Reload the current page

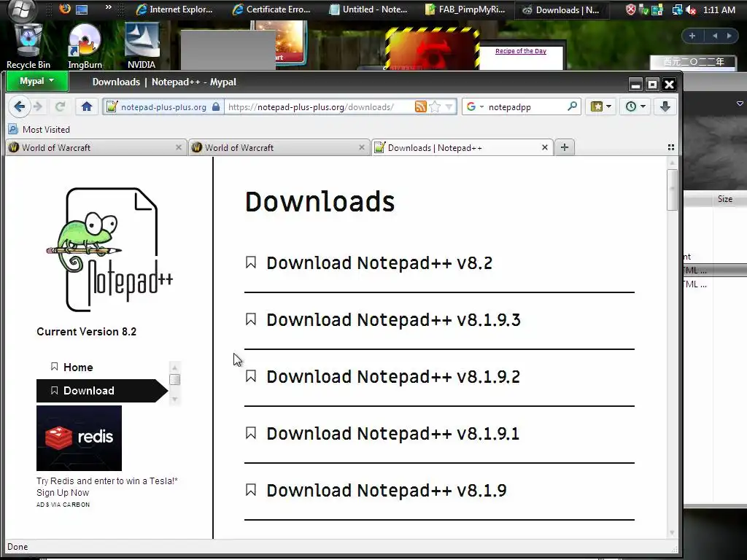click(x=60, y=106)
